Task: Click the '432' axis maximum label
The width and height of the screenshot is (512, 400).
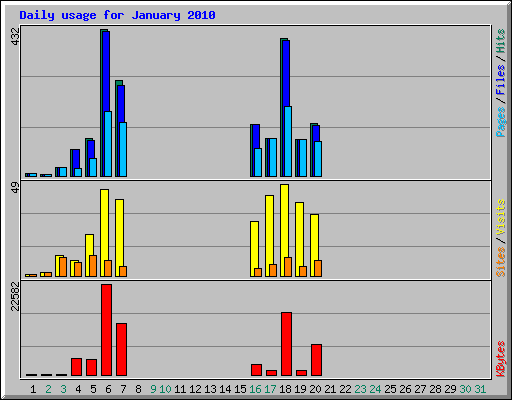Action: 15,37
